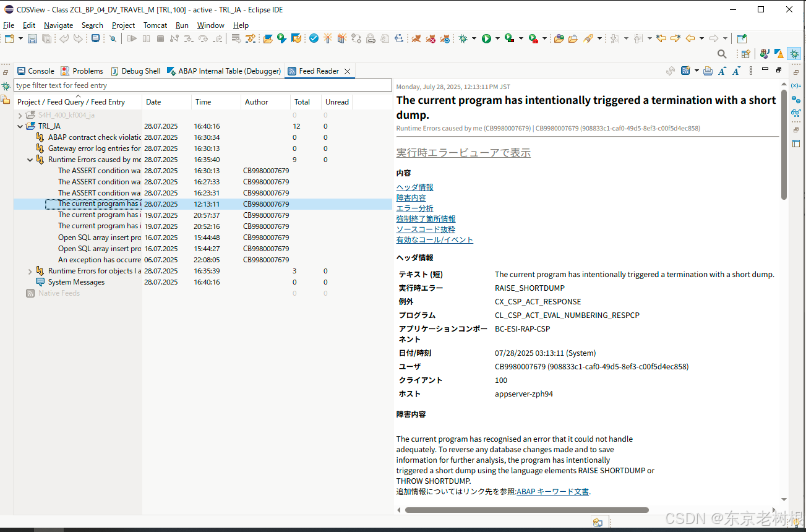806x532 pixels.
Task: Click Last Edit Location arrow icon
Action: click(x=661, y=38)
